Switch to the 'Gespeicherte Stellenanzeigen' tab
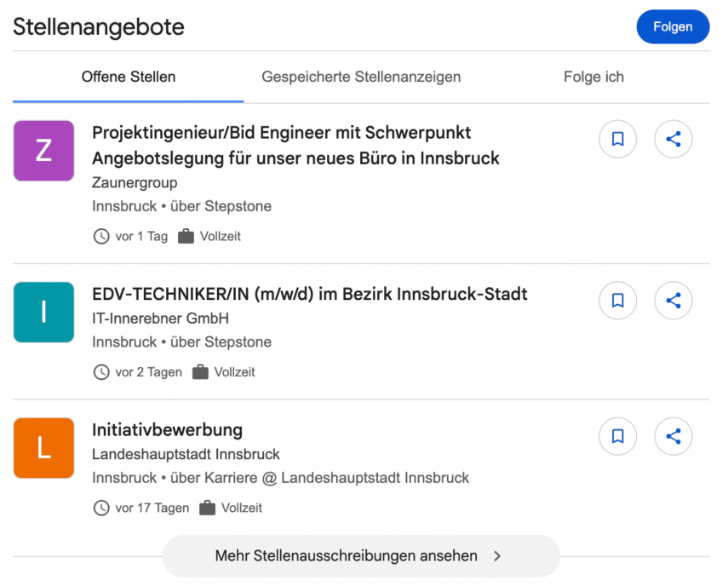Viewport: 728px width, 586px height. (x=361, y=77)
